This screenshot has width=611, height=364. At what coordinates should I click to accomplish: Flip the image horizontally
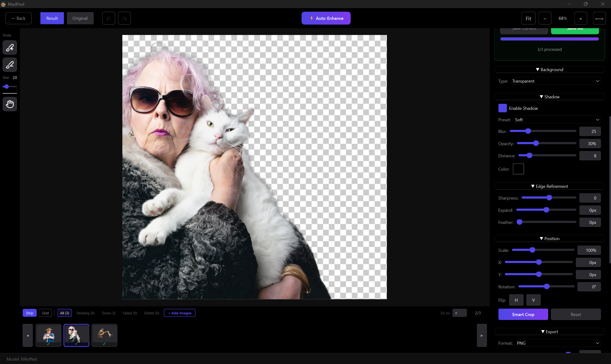coord(516,300)
